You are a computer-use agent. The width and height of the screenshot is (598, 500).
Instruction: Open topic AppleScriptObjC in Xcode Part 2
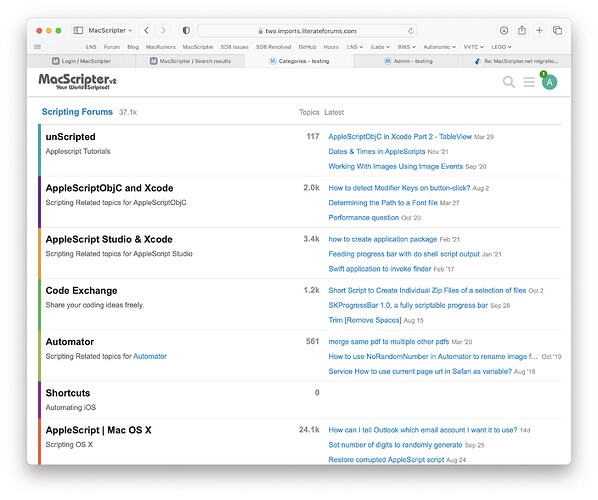pyautogui.click(x=400, y=137)
